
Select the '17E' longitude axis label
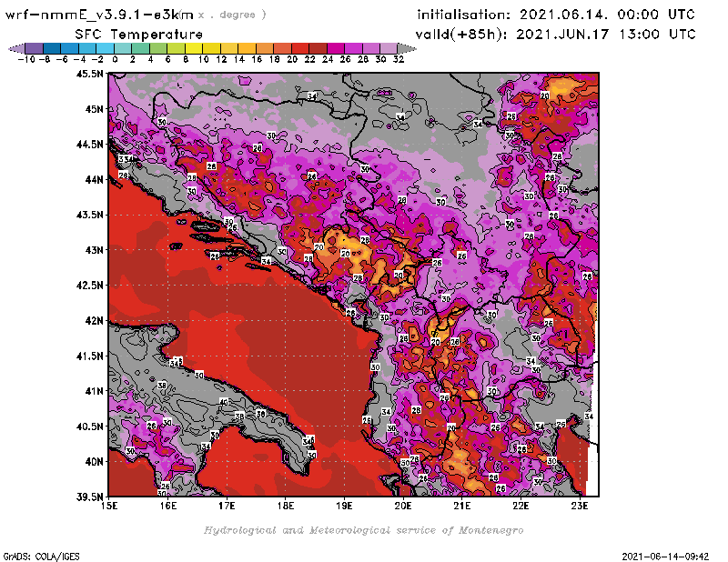click(x=227, y=506)
